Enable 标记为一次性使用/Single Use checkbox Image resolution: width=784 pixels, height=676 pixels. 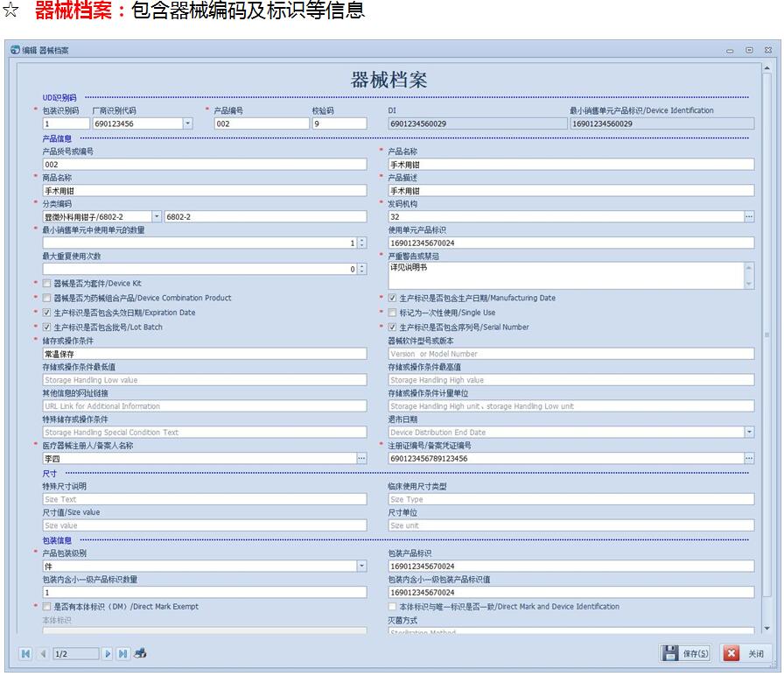tap(393, 313)
